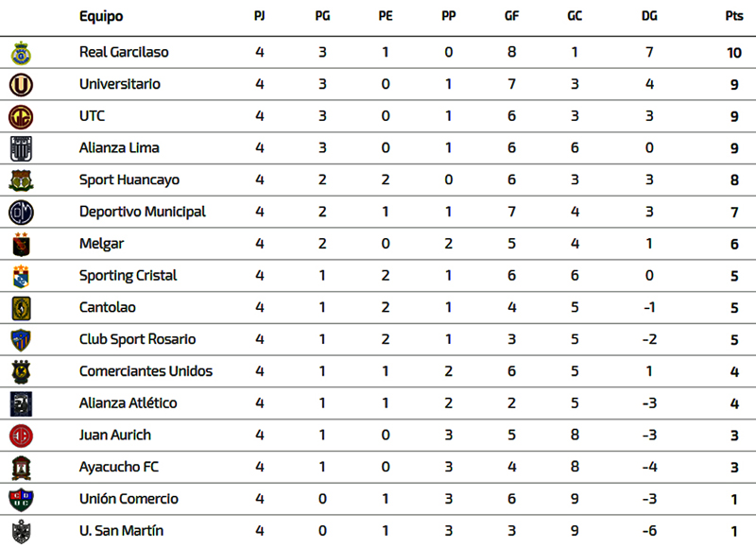Click the Universitario 'U' logo
The width and height of the screenshot is (756, 548).
tap(21, 85)
